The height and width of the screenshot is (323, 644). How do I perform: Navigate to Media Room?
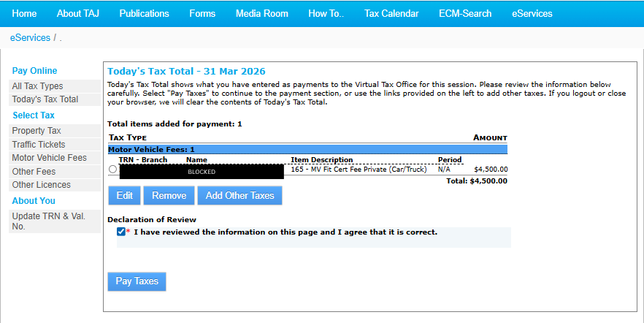point(262,13)
